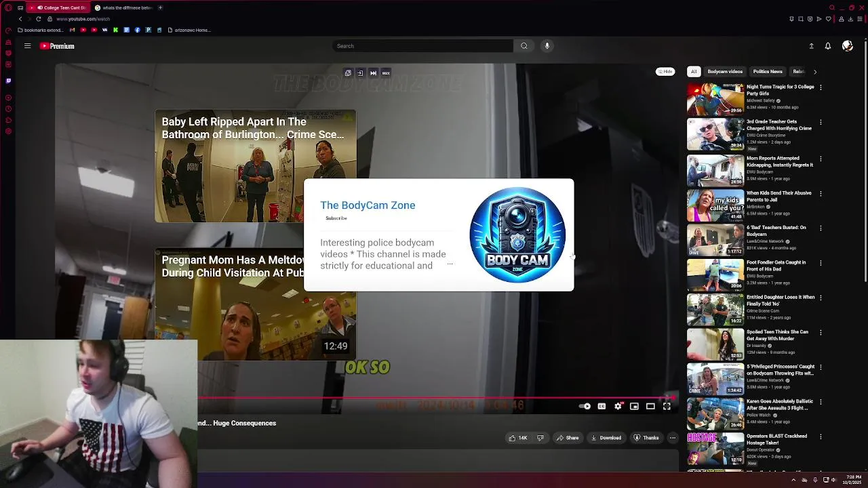Image resolution: width=868 pixels, height=488 pixels.
Task: Open taskbar clock showing 7:28 PM
Action: 854,480
